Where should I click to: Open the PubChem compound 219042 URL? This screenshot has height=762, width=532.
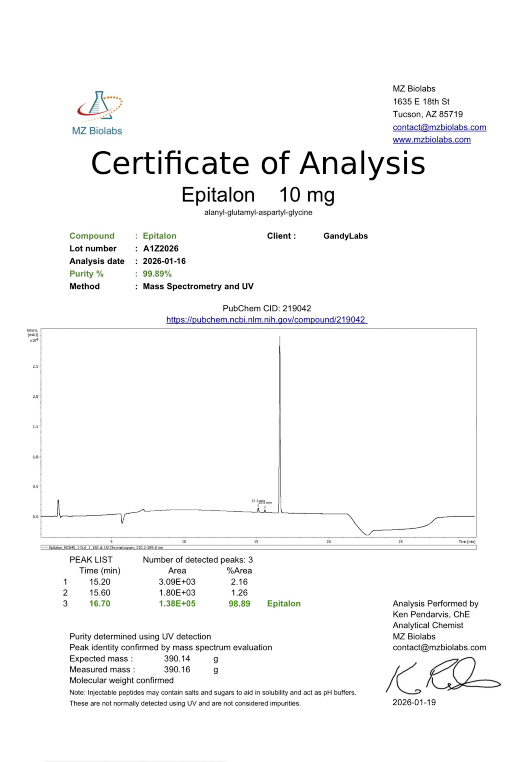(x=266, y=320)
